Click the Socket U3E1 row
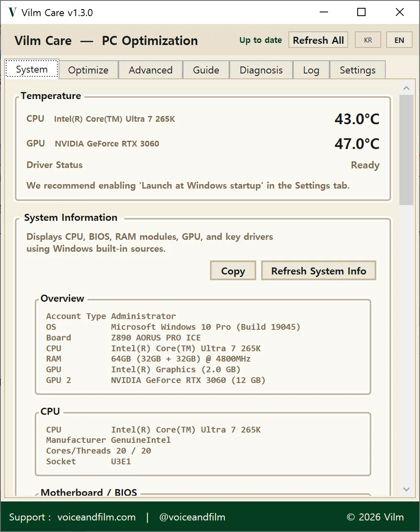 click(x=89, y=461)
